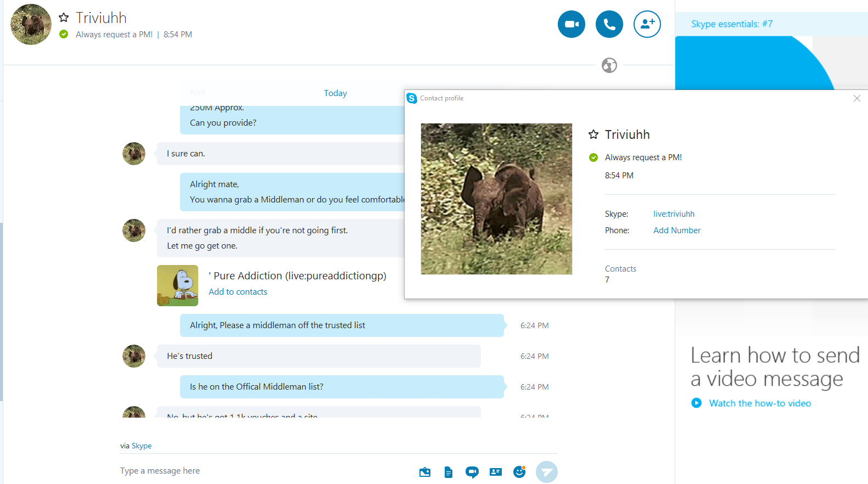This screenshot has width=868, height=484.
Task: Click the Contacts count label in profile
Action: coord(620,269)
